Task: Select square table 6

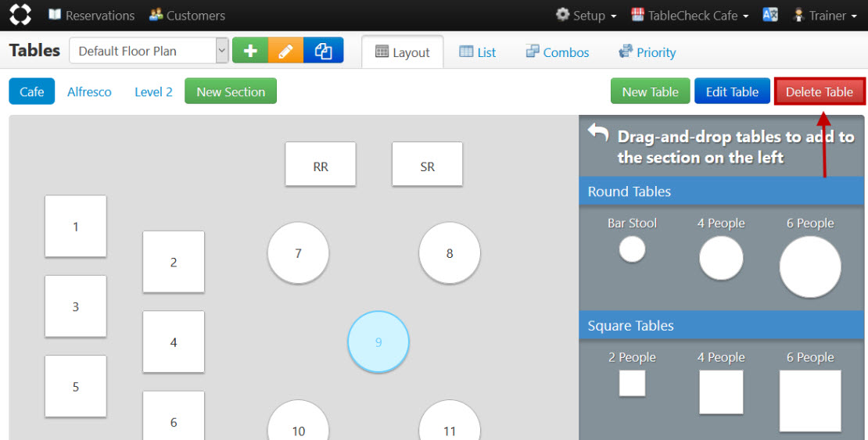Action: [x=174, y=417]
